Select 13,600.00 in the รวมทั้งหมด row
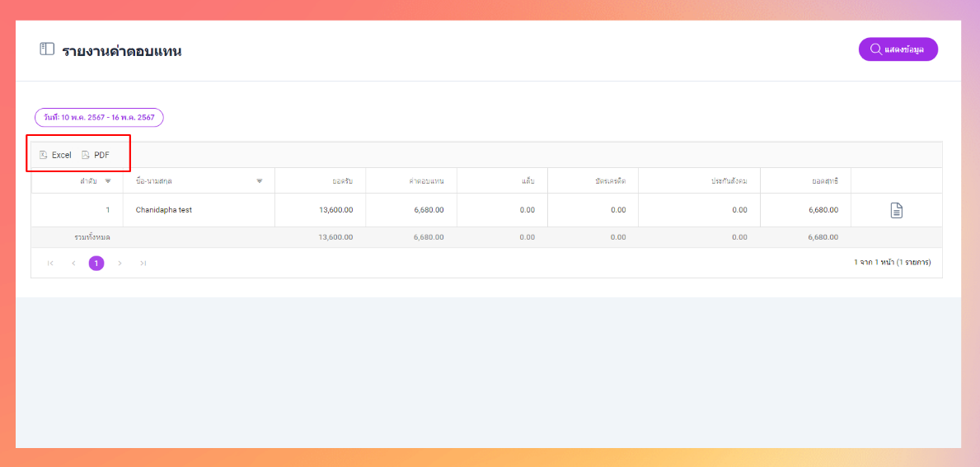 (336, 237)
